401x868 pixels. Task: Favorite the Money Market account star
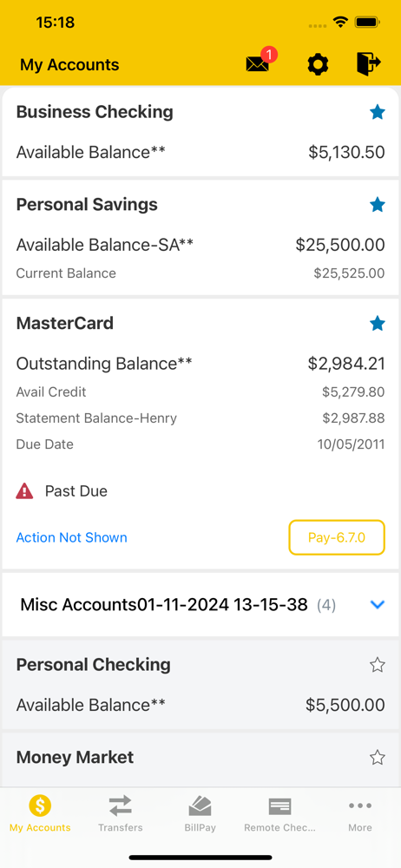pos(378,757)
